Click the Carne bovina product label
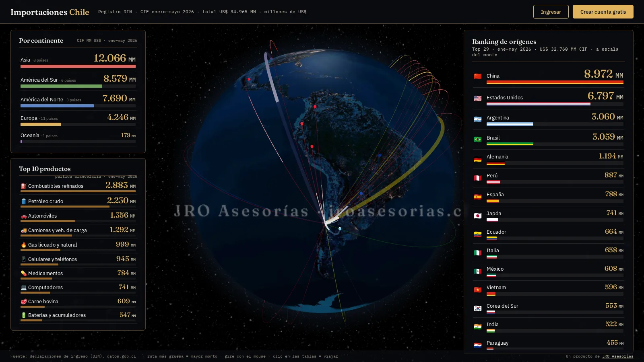The width and height of the screenshot is (644, 362). tap(43, 302)
